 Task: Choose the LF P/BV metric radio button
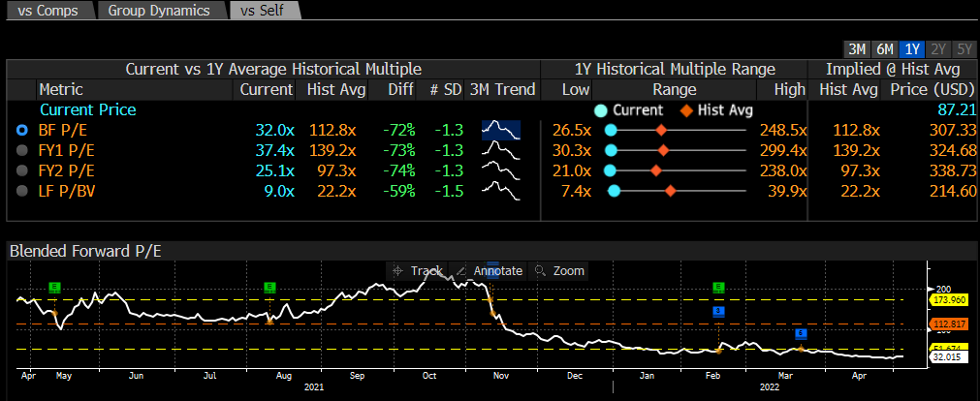point(22,191)
